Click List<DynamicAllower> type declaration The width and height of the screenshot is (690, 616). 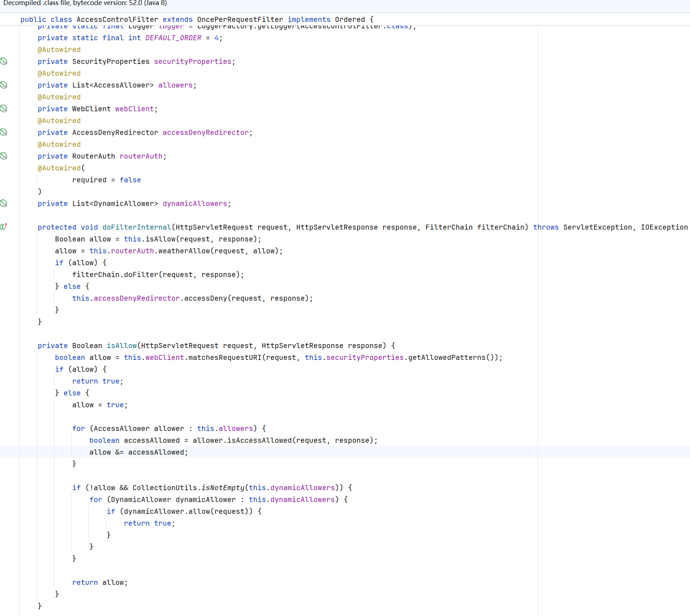click(115, 204)
